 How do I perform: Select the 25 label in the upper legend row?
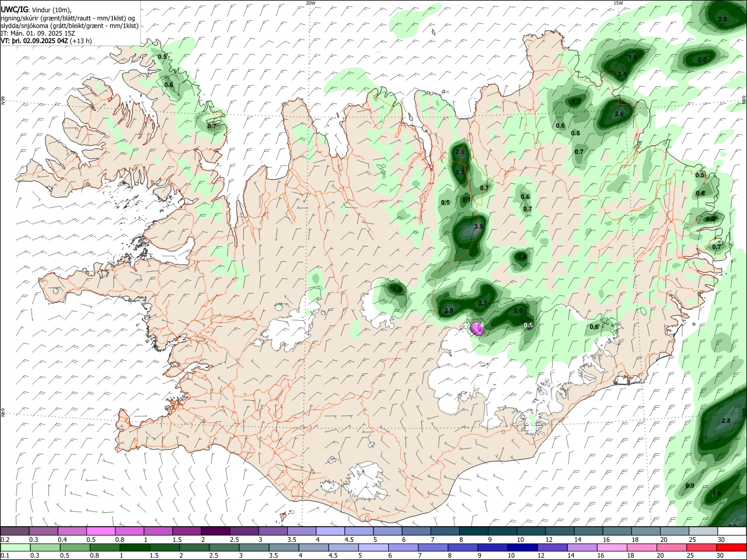(x=693, y=540)
